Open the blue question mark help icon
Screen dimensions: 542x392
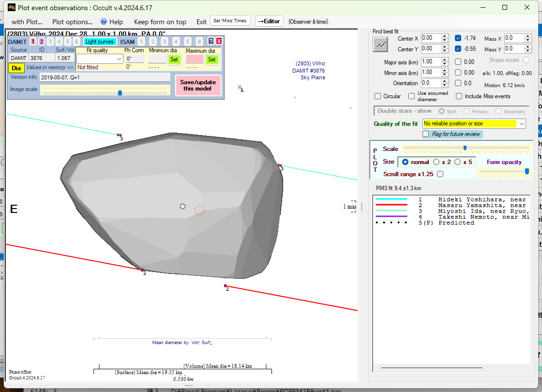(211, 42)
